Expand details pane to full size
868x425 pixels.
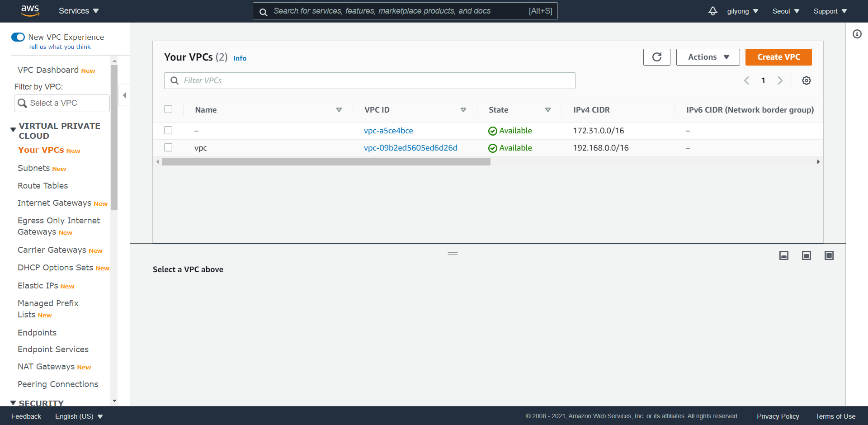(829, 255)
